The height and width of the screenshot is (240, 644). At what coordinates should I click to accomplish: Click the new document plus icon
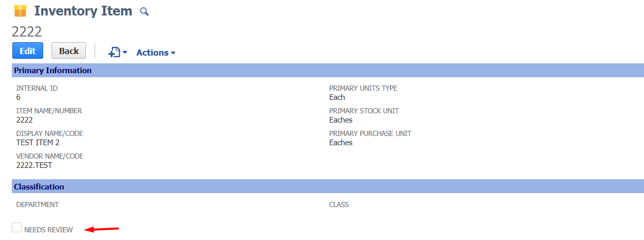(x=114, y=52)
